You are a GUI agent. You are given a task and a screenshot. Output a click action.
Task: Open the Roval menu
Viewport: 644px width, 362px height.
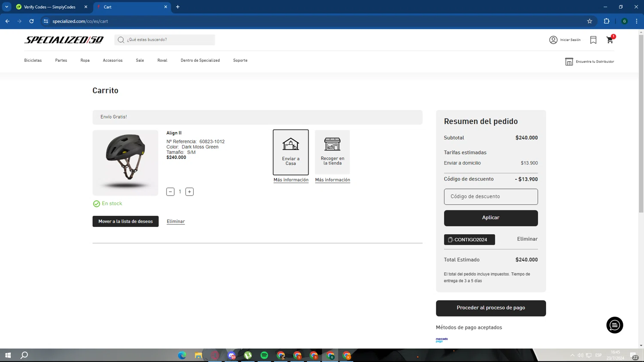coord(162,60)
